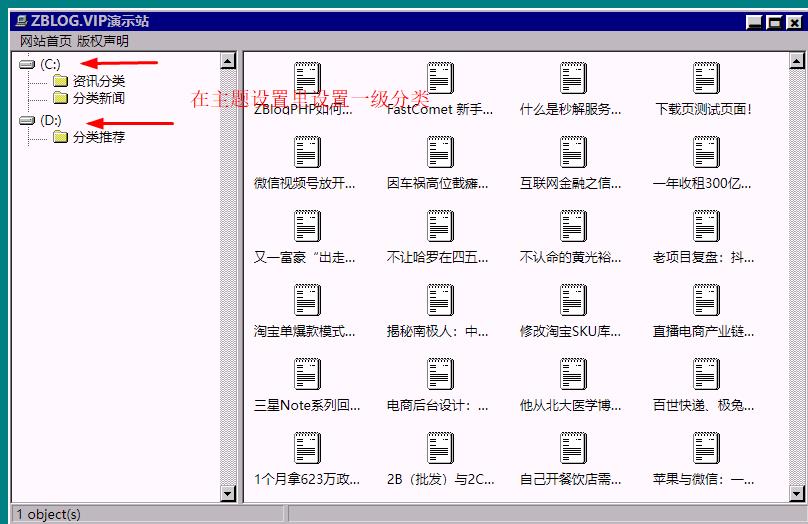This screenshot has height=524, width=808.
Task: Click the 1个月拿623万政... file name text
Action: click(307, 479)
